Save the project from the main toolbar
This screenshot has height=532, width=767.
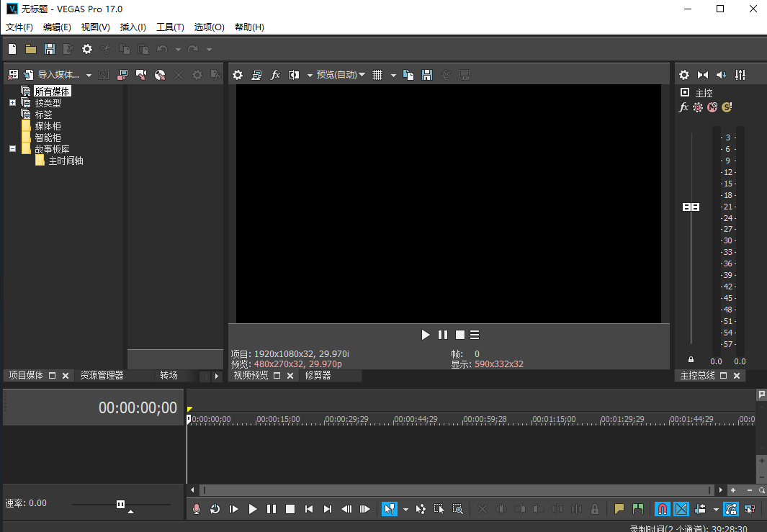point(50,49)
